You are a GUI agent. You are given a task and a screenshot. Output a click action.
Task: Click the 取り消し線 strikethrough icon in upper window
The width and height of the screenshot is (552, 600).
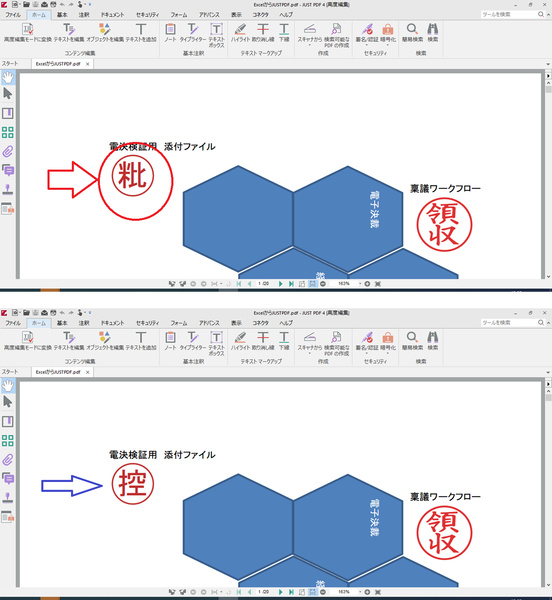pyautogui.click(x=263, y=33)
